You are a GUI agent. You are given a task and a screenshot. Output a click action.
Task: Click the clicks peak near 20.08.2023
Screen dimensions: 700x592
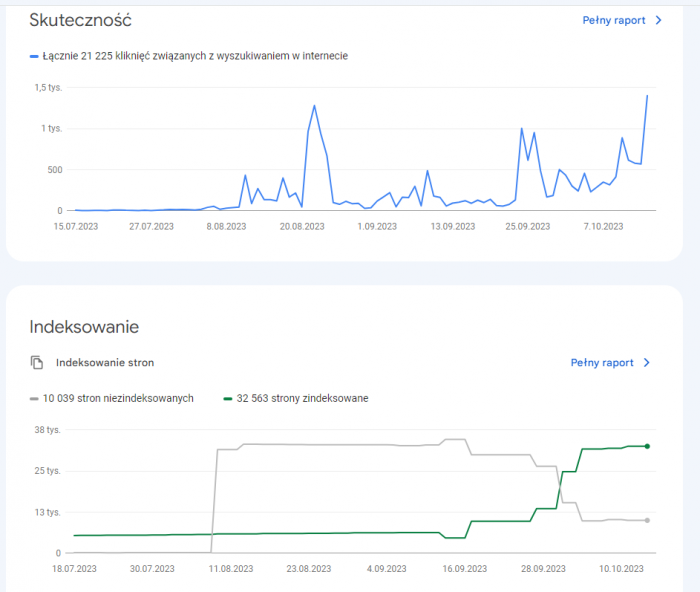click(314, 106)
